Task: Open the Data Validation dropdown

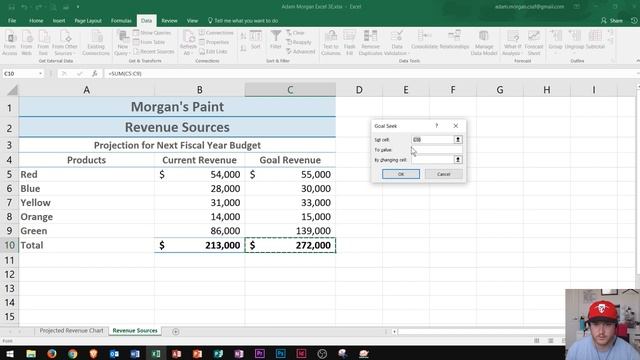Action: tap(396, 43)
